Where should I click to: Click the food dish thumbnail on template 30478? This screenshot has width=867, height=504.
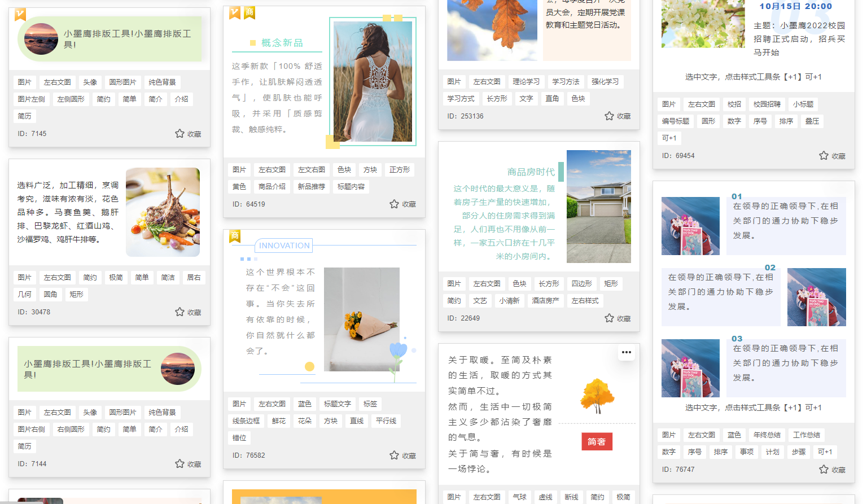(x=163, y=213)
